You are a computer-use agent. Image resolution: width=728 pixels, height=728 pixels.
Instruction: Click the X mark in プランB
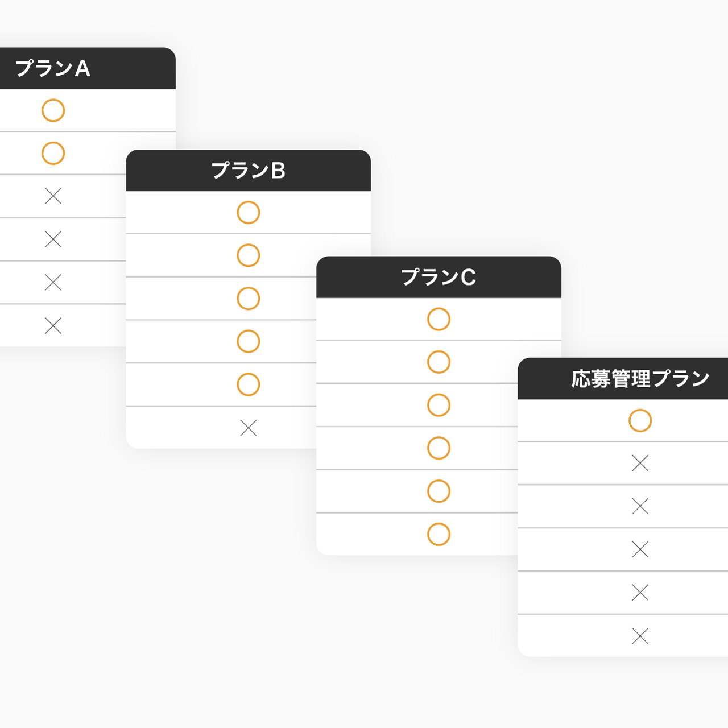point(248,428)
